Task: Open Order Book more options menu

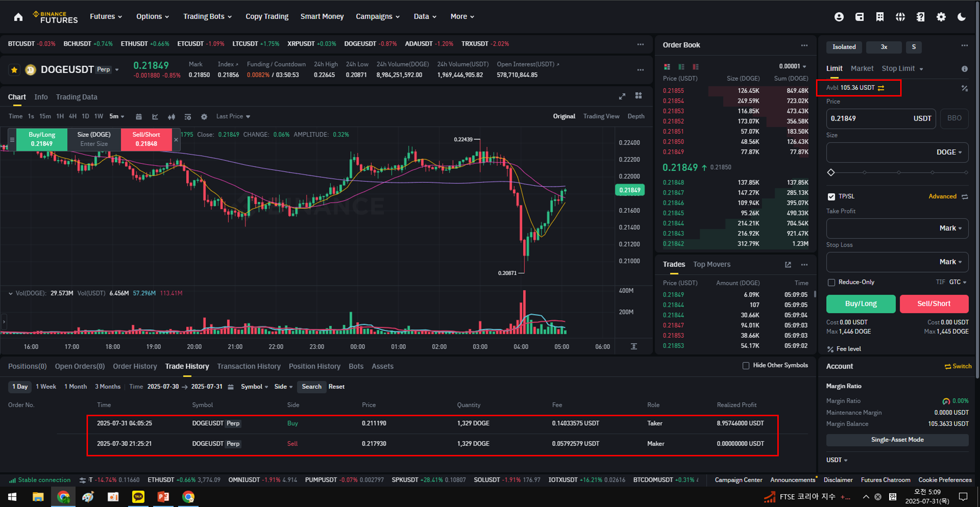Action: [x=805, y=45]
